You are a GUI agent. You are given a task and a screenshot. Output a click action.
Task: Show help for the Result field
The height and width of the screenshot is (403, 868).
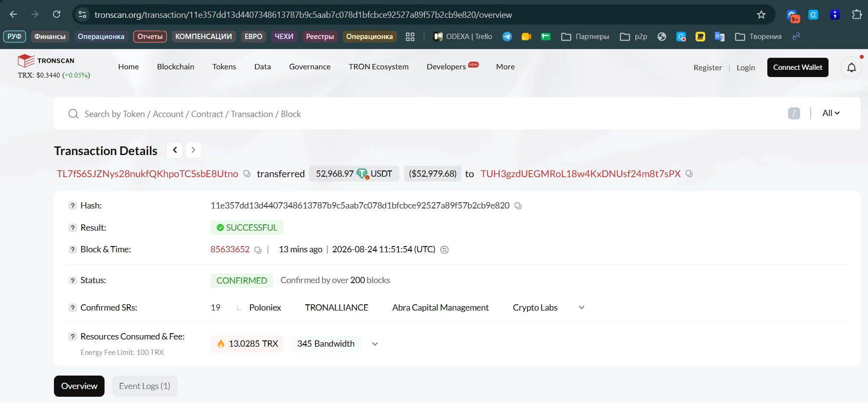[x=73, y=228]
